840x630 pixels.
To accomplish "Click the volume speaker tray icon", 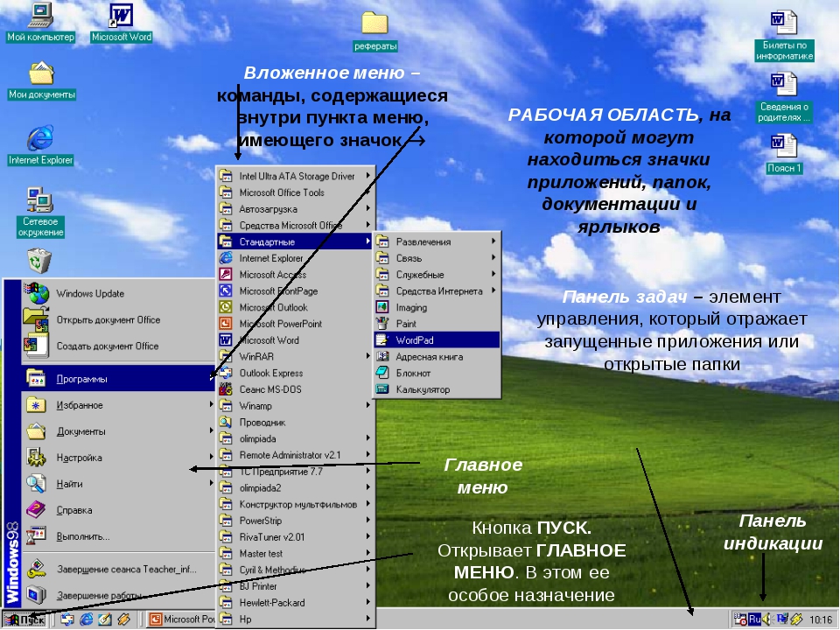I will point(767,619).
